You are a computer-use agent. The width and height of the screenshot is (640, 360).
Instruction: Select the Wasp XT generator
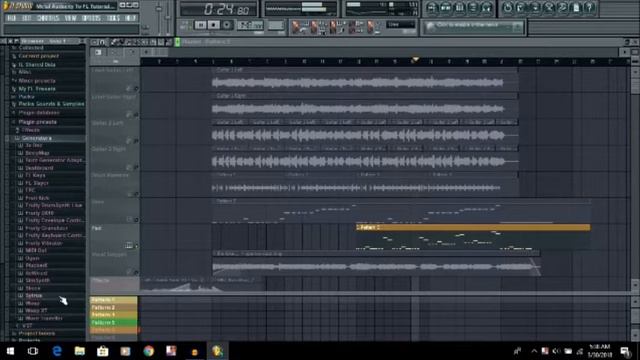tap(36, 311)
